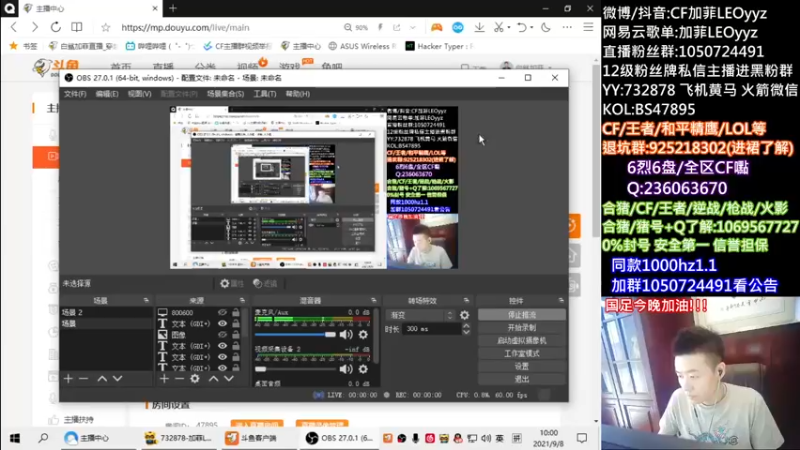Open OBS 编辑(E) menu
This screenshot has width=800, height=450.
(107, 94)
